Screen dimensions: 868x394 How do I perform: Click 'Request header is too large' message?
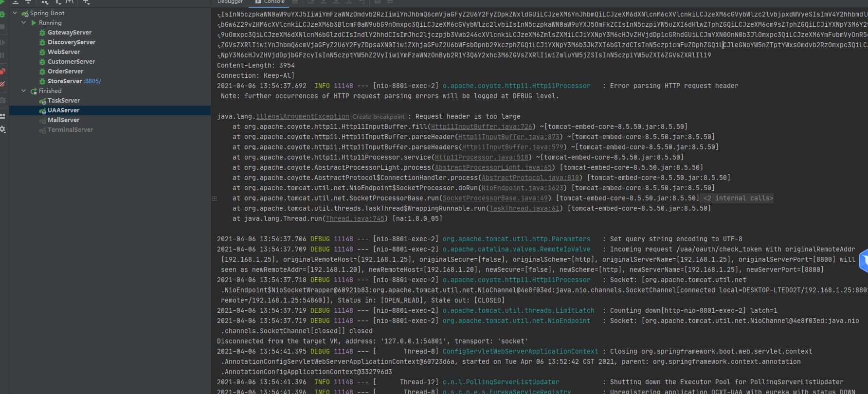468,117
